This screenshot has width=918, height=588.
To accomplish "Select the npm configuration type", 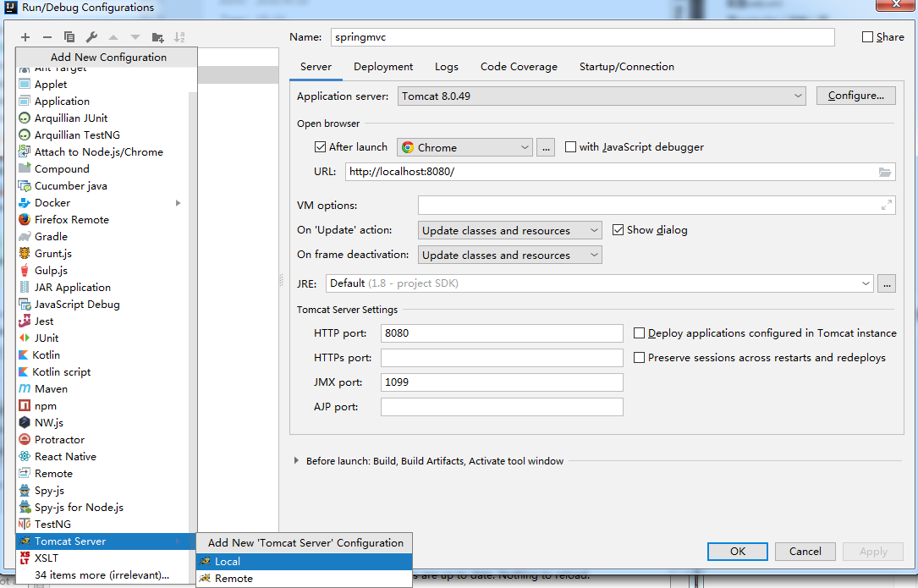I will [x=103, y=406].
